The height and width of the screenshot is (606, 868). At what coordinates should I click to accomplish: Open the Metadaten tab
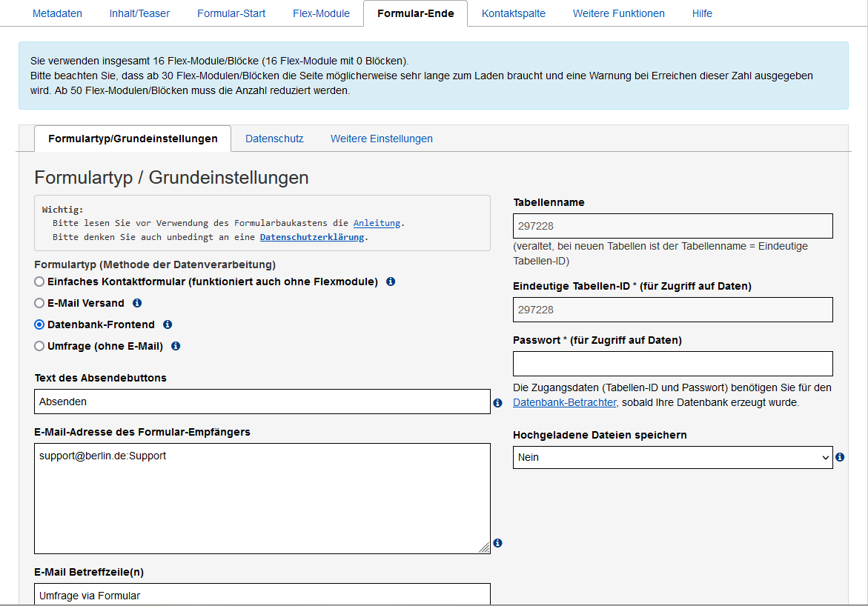pyautogui.click(x=57, y=13)
